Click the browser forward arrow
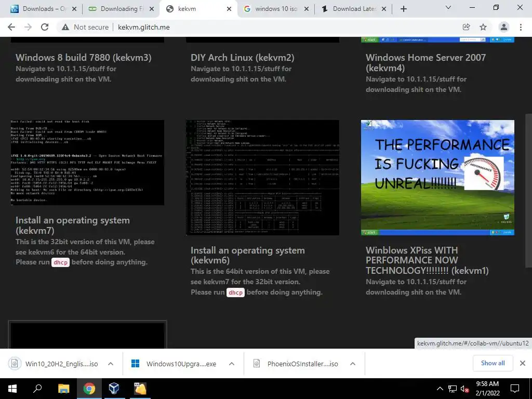Image resolution: width=532 pixels, height=399 pixels. click(28, 27)
